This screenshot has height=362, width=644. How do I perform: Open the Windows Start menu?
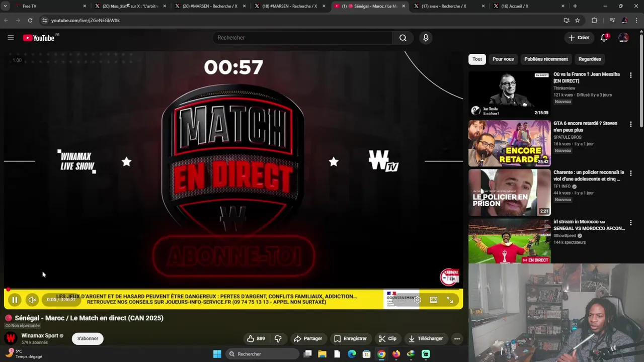tap(217, 354)
